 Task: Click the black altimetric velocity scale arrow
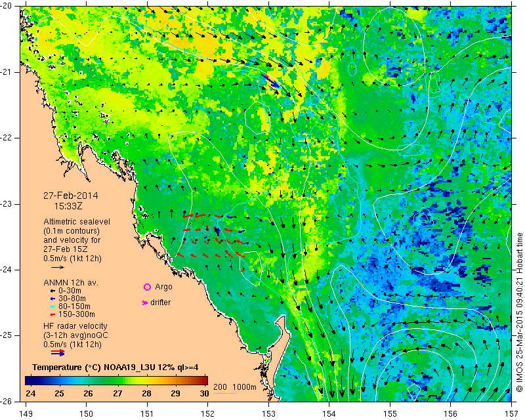(x=58, y=267)
